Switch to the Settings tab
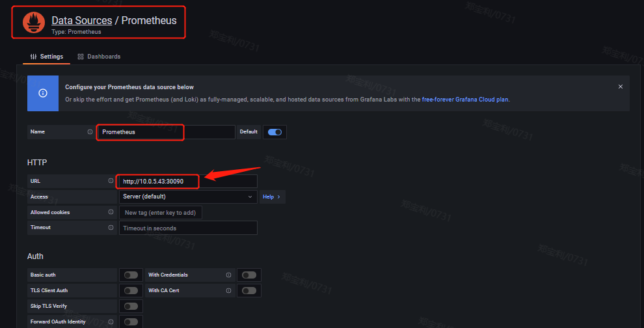Screen dimensions: 644x328 tap(46, 57)
